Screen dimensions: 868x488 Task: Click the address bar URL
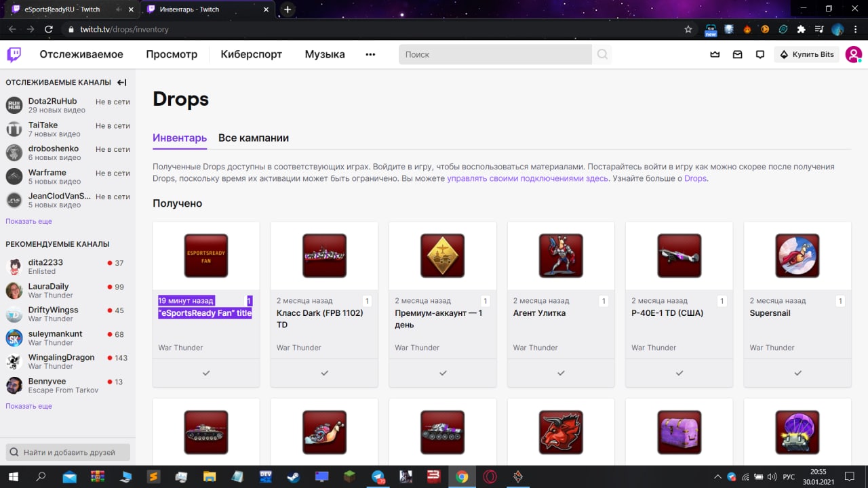[x=125, y=29]
